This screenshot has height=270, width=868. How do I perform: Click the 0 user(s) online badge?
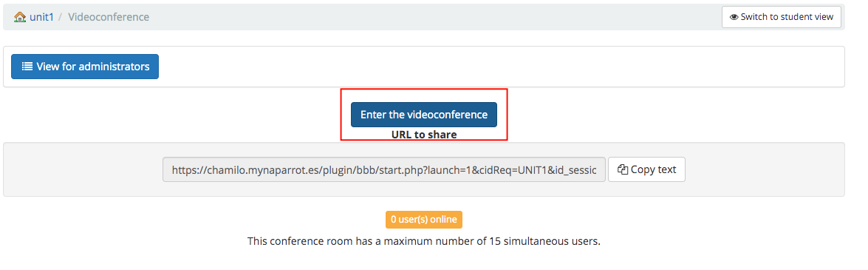424,220
